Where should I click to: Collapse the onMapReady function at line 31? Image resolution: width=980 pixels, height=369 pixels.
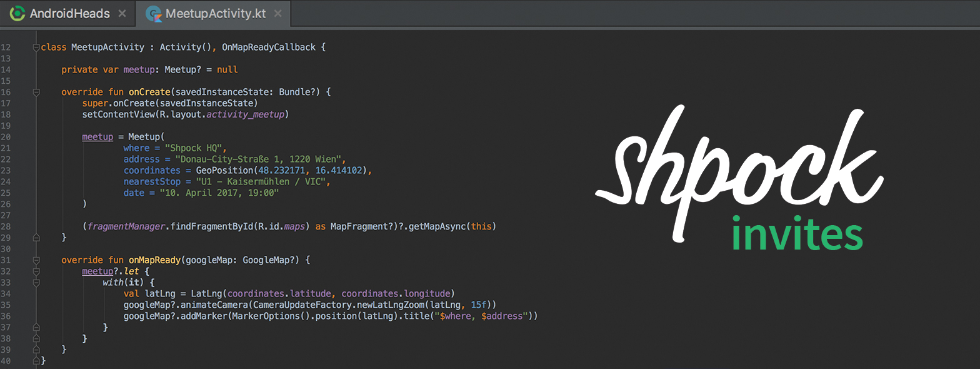[36, 260]
